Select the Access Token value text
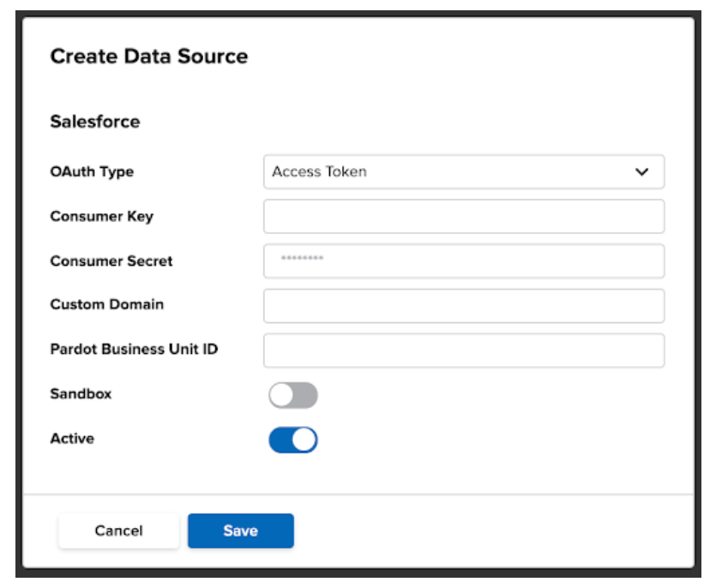Image resolution: width=710 pixels, height=588 pixels. (319, 171)
